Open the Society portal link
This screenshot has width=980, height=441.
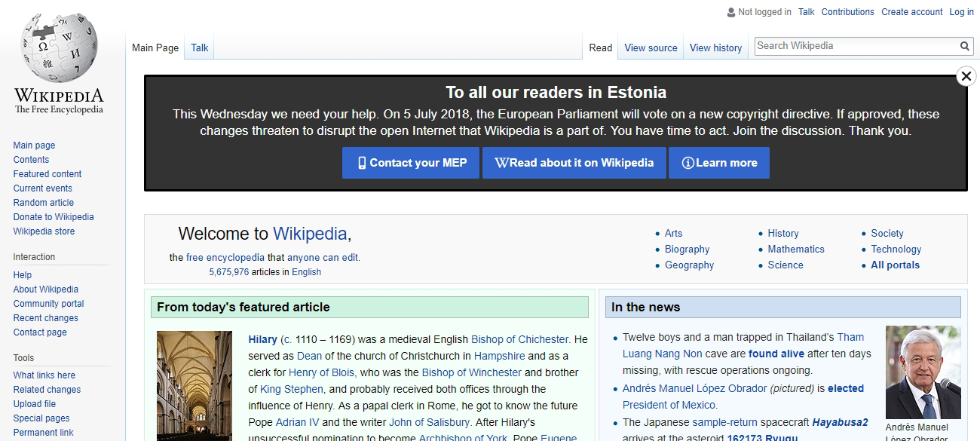tap(887, 234)
